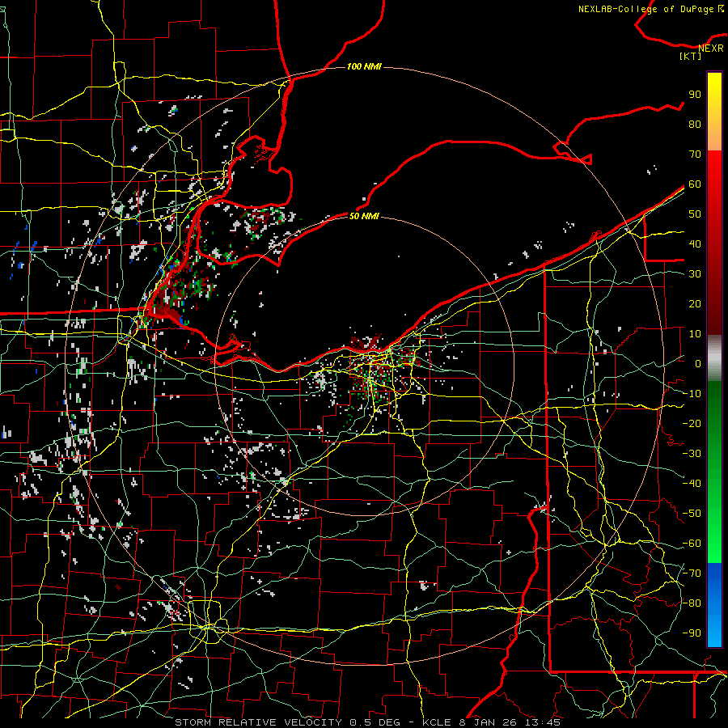Click the scale value 80

click(695, 125)
